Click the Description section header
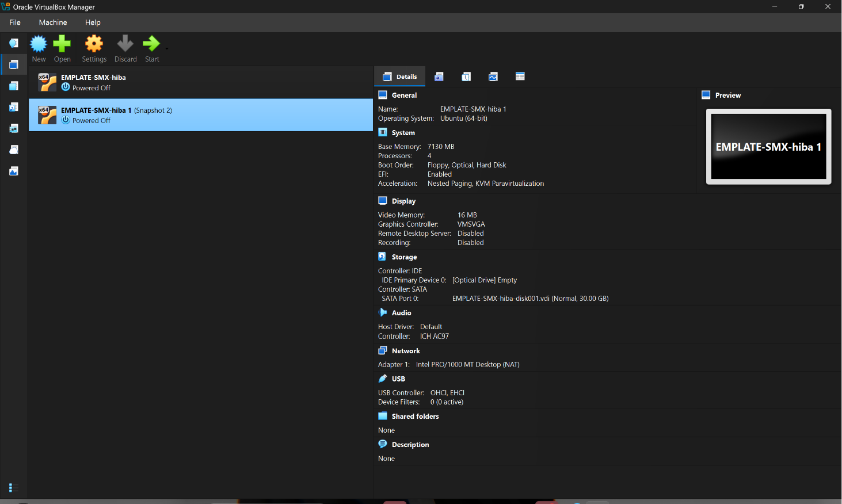Viewport: 842px width, 504px height. pos(410,445)
